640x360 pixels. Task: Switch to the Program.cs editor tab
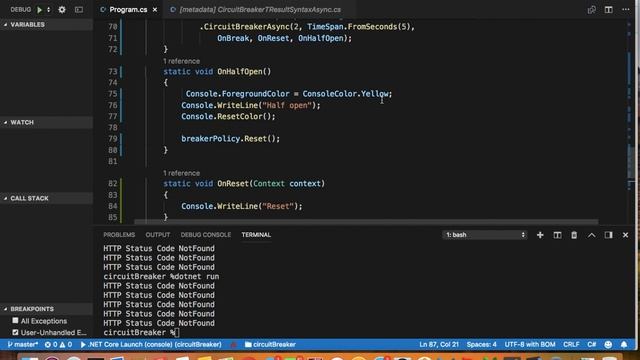(x=128, y=9)
